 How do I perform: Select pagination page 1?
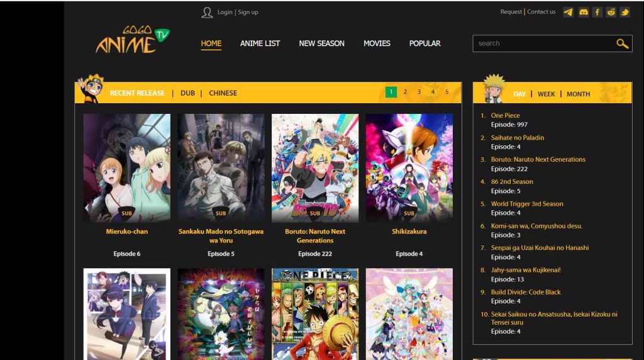(x=391, y=92)
